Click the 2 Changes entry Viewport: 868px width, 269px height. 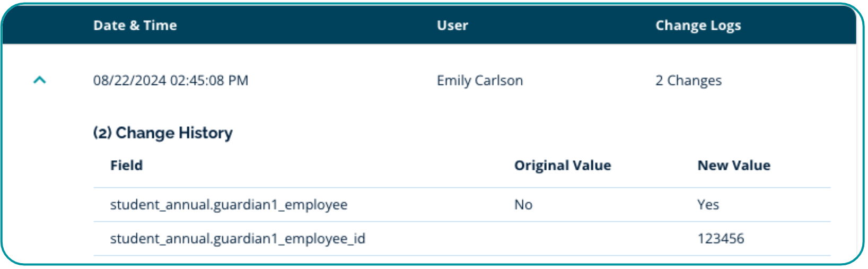click(688, 81)
